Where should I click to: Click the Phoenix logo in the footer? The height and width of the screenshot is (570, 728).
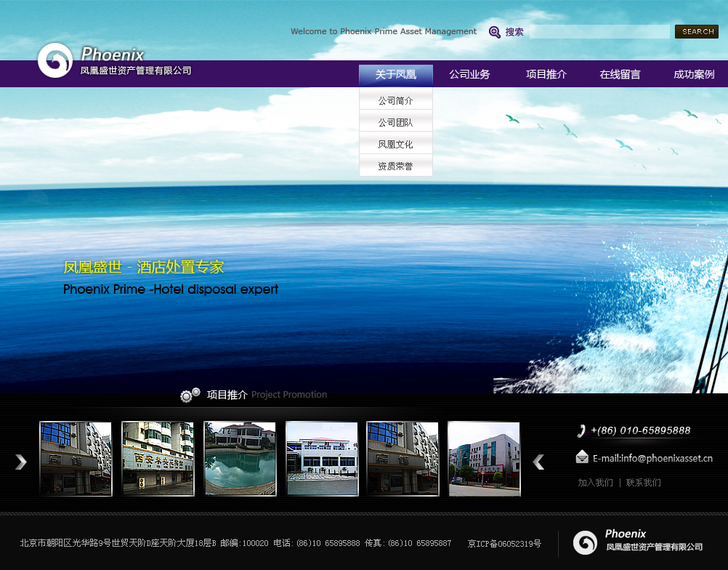(585, 542)
